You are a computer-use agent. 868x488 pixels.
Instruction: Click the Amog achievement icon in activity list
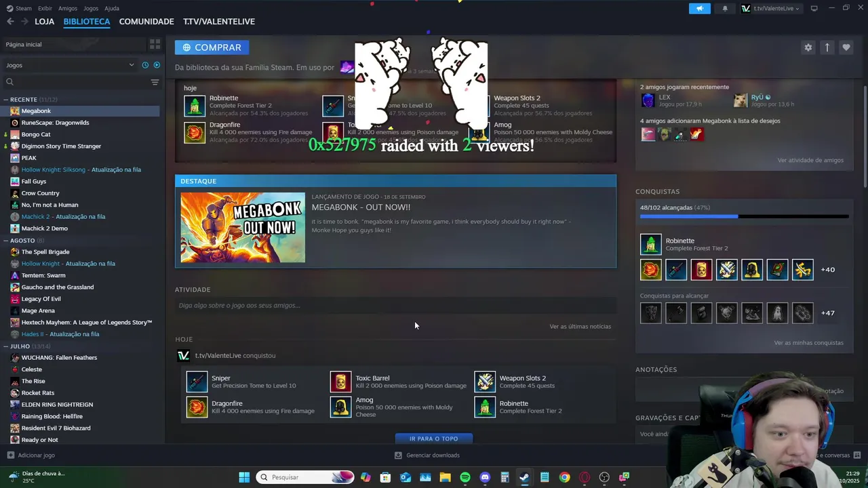(x=340, y=407)
